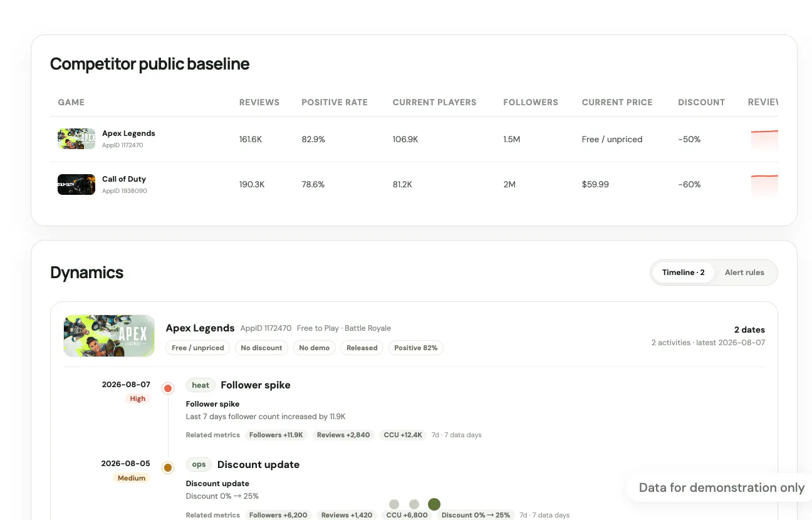Click the '2 dates' summary text
Viewport: 812px width, 520px height.
click(x=749, y=330)
